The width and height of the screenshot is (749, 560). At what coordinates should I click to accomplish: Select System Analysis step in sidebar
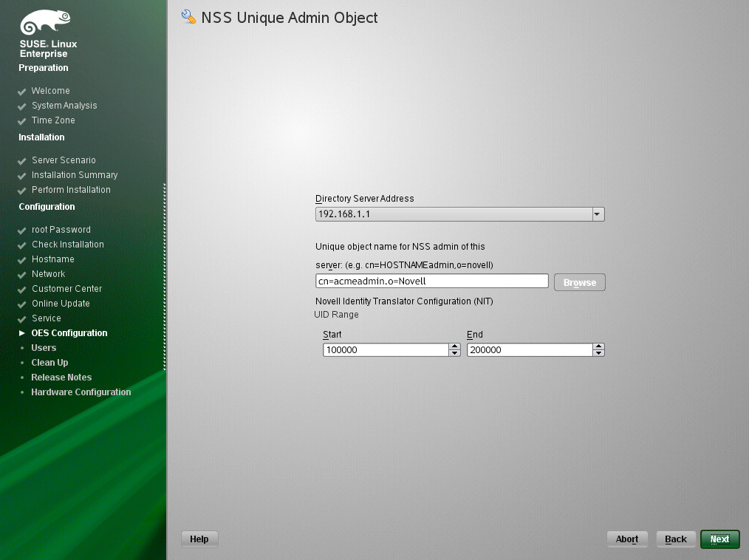pyautogui.click(x=64, y=106)
